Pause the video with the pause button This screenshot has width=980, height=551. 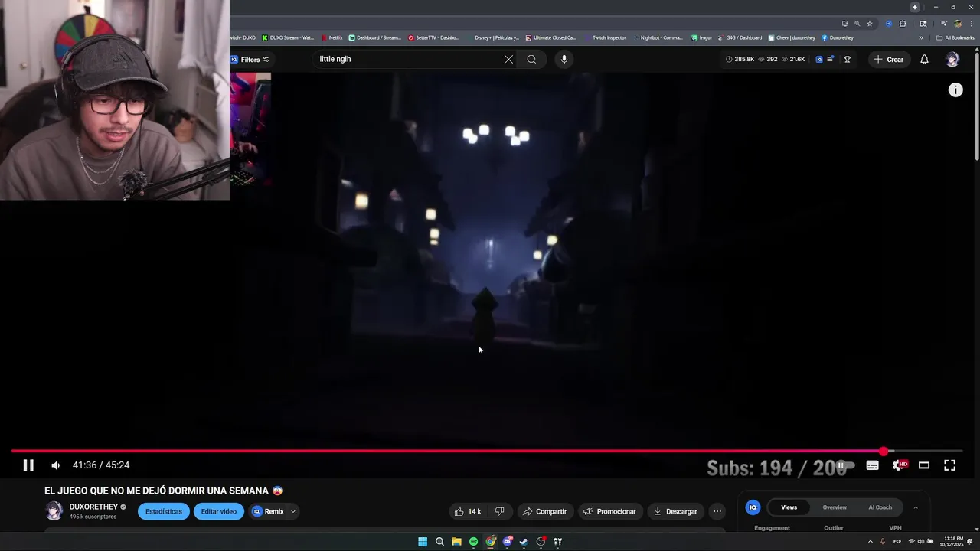28,465
